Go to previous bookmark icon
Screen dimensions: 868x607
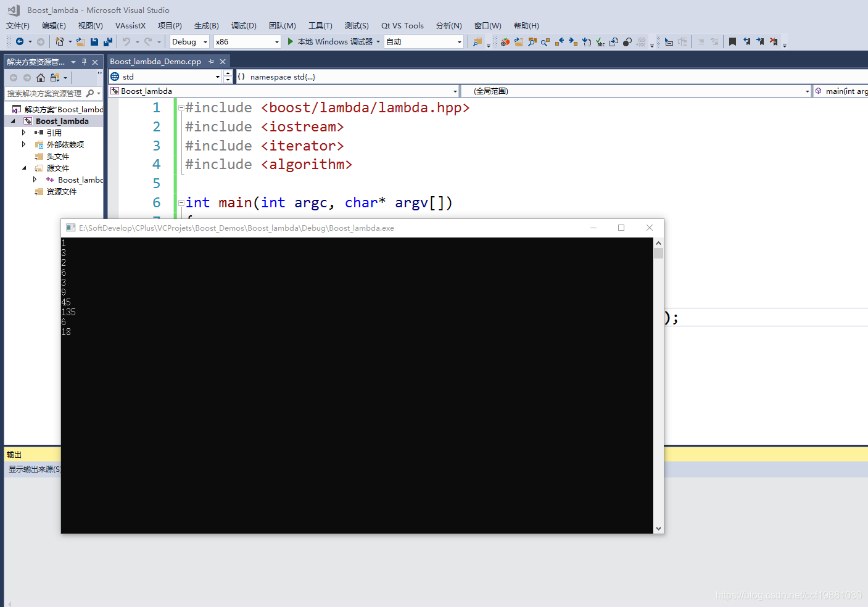coord(746,41)
